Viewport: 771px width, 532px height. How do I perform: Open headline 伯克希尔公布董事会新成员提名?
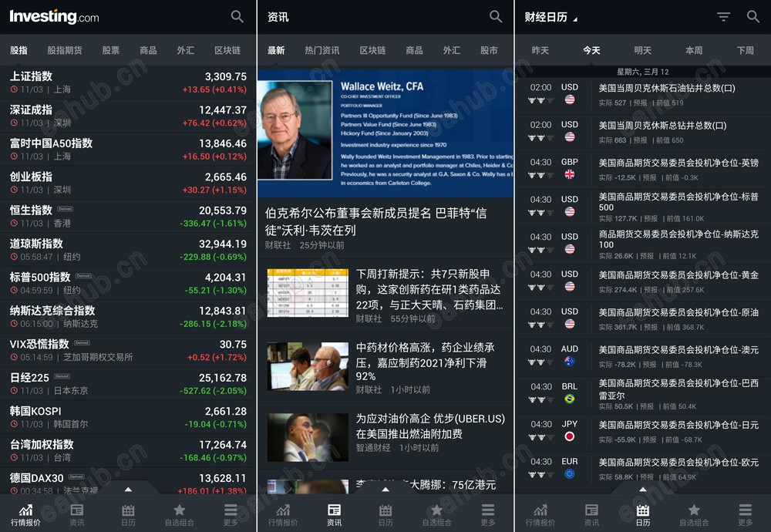(376, 221)
